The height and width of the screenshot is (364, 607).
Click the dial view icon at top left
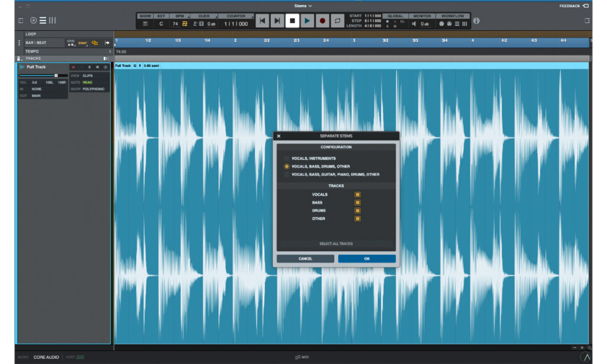point(34,20)
